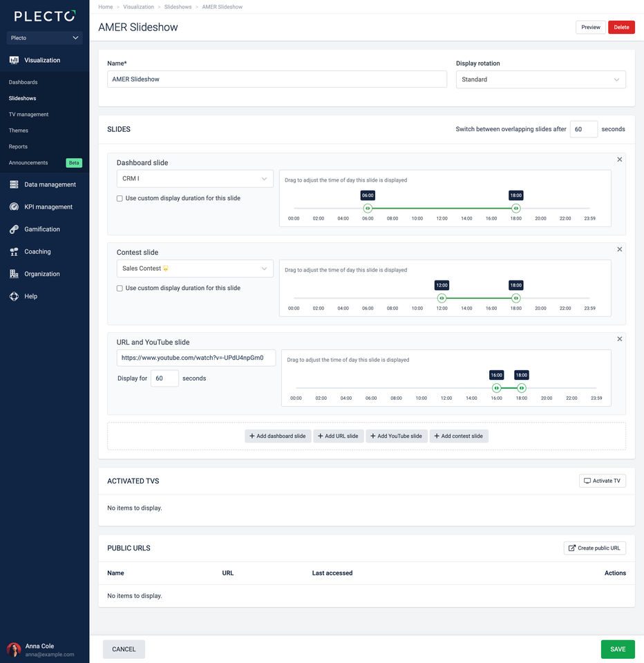Click the Coaching icon in sidebar
The image size is (644, 663).
(14, 252)
